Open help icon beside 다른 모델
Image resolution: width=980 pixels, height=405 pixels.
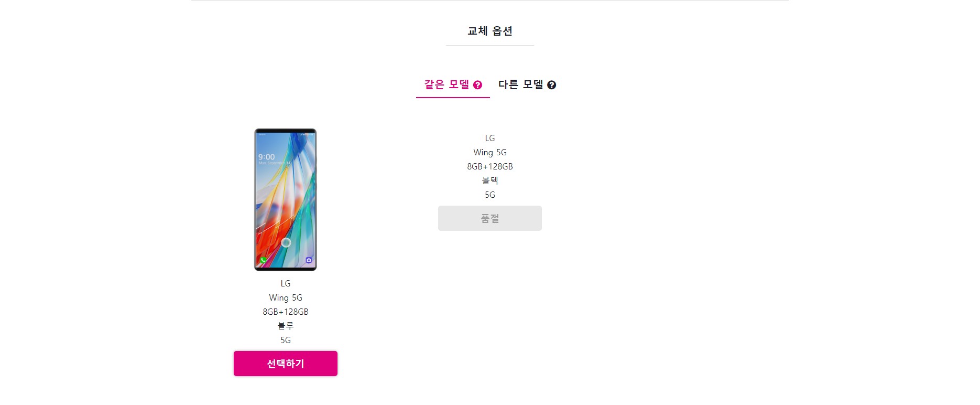(x=551, y=85)
